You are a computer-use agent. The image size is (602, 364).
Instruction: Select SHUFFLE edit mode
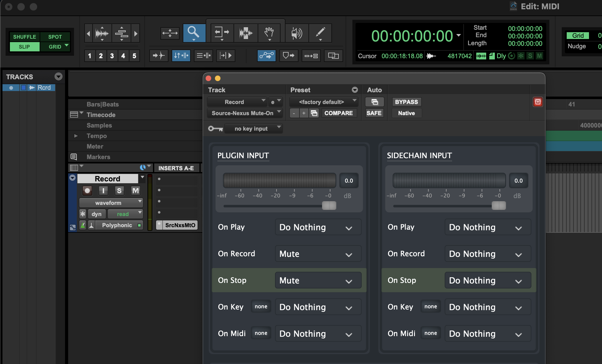click(x=24, y=37)
